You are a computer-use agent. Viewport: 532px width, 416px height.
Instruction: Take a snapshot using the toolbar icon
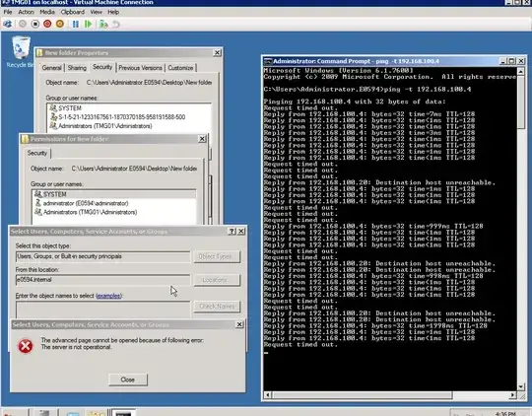coord(103,24)
